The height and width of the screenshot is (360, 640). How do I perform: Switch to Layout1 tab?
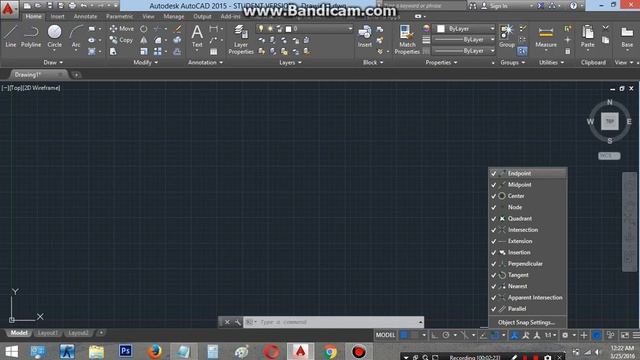[48, 333]
